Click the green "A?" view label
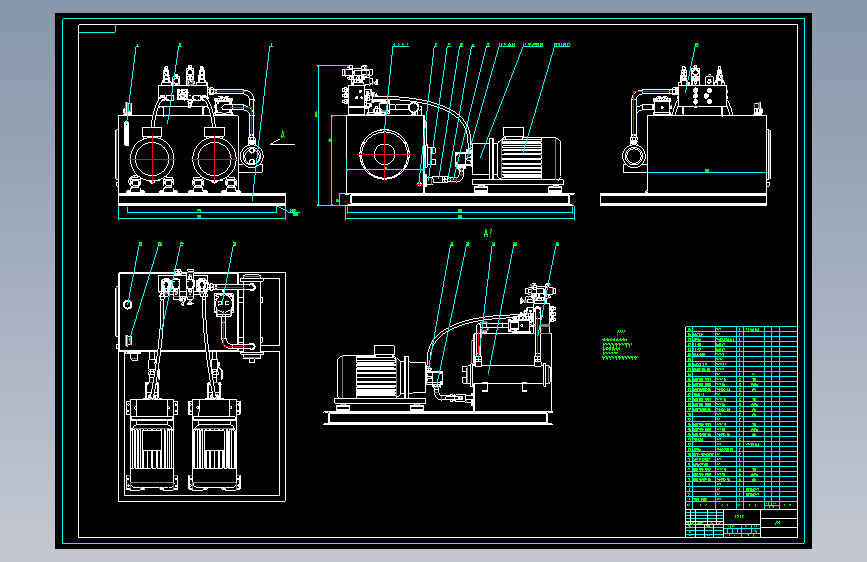Screen dimensions: 867x562 tap(488, 233)
